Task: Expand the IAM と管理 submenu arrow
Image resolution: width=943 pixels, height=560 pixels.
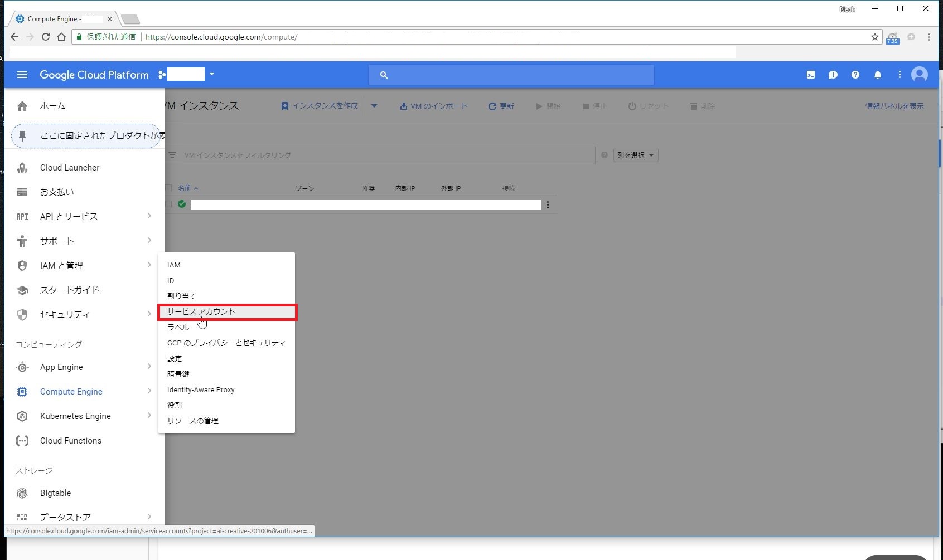Action: [149, 265]
